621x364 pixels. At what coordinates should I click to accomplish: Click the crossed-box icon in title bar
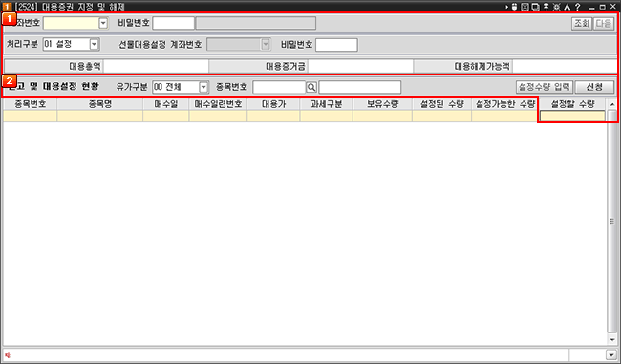pyautogui.click(x=525, y=7)
